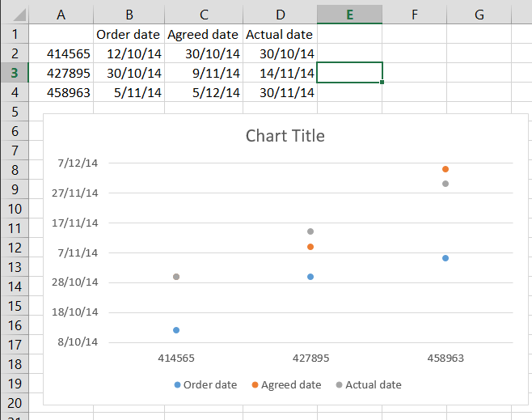Click the 458963 category axis label
This screenshot has height=420, width=532.
pos(445,358)
